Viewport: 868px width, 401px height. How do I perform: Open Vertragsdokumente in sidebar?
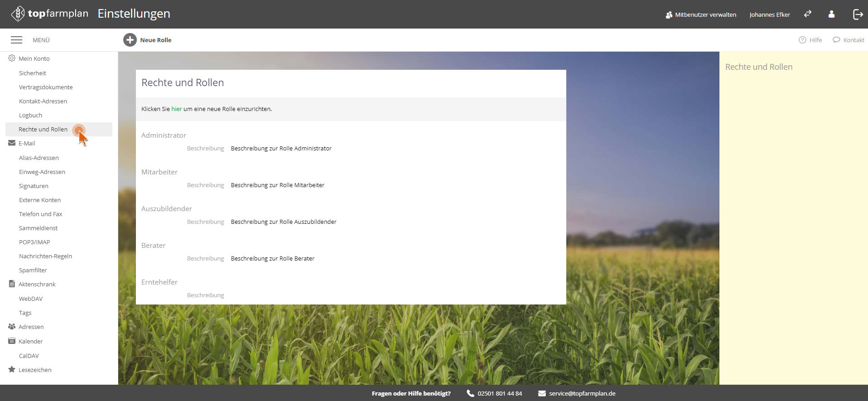[x=46, y=87]
